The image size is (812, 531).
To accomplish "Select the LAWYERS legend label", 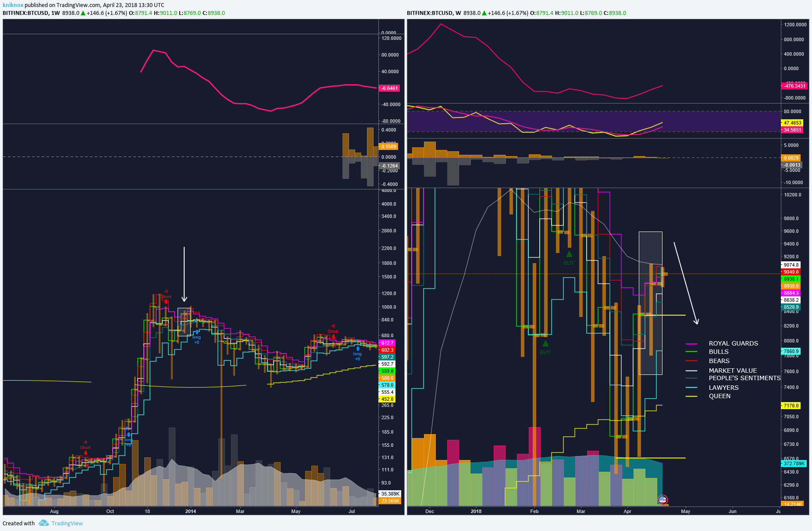I will click(723, 388).
